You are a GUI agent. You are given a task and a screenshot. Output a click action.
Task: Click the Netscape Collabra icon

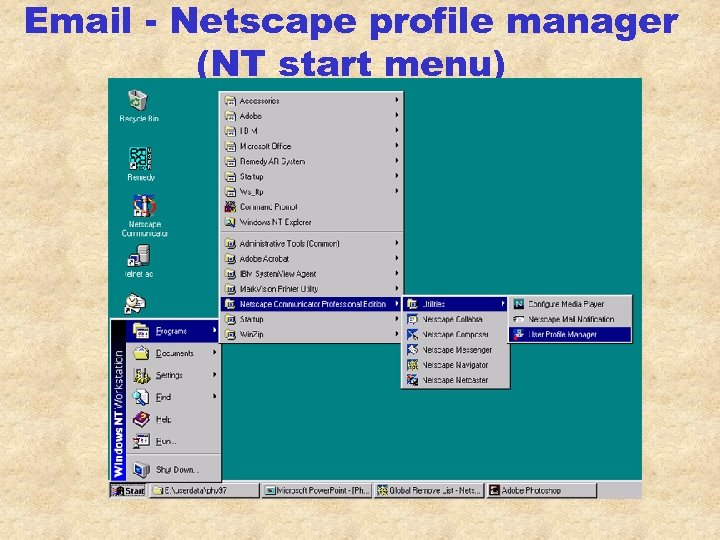click(x=412, y=319)
